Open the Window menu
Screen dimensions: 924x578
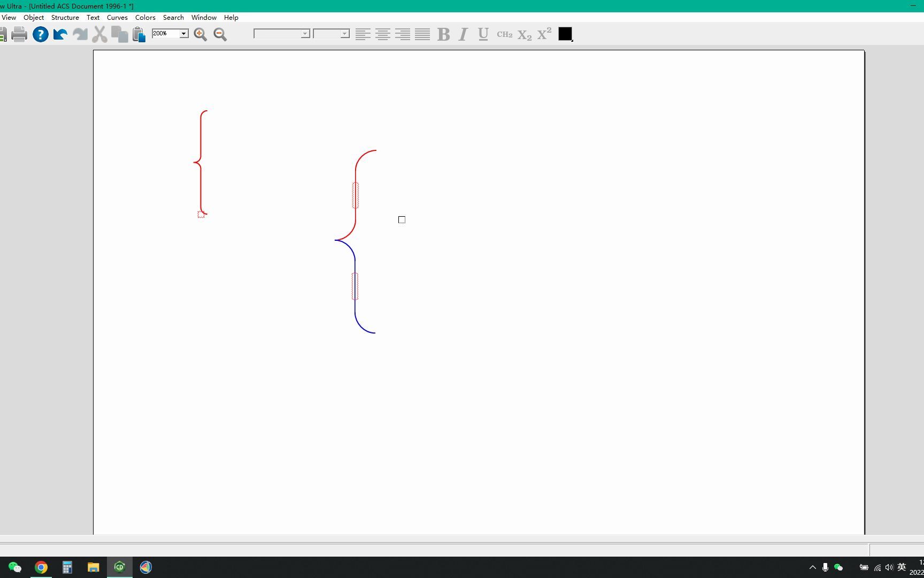[204, 17]
